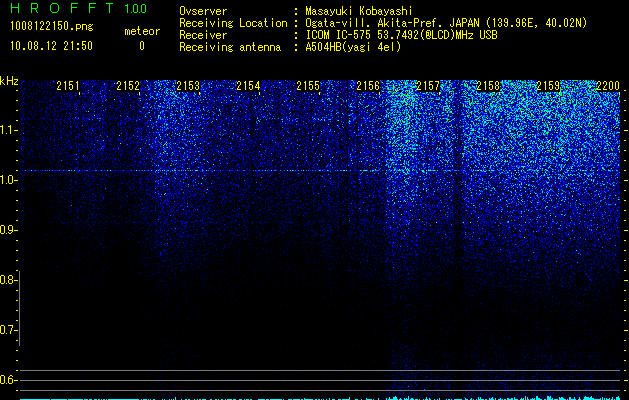Click the cyan signal level strip at bottom

pos(320,398)
